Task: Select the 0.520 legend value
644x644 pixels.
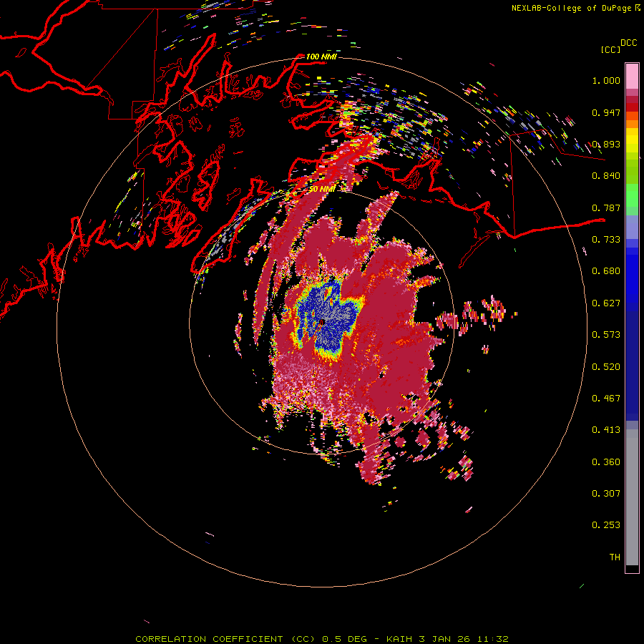Action: 606,367
